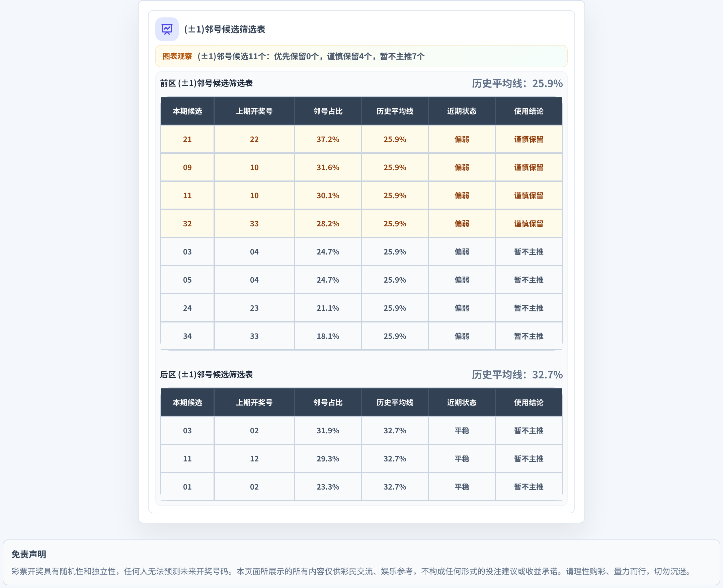Click the 历史平均线 column header in the front table
The width and height of the screenshot is (723, 588).
coord(395,111)
